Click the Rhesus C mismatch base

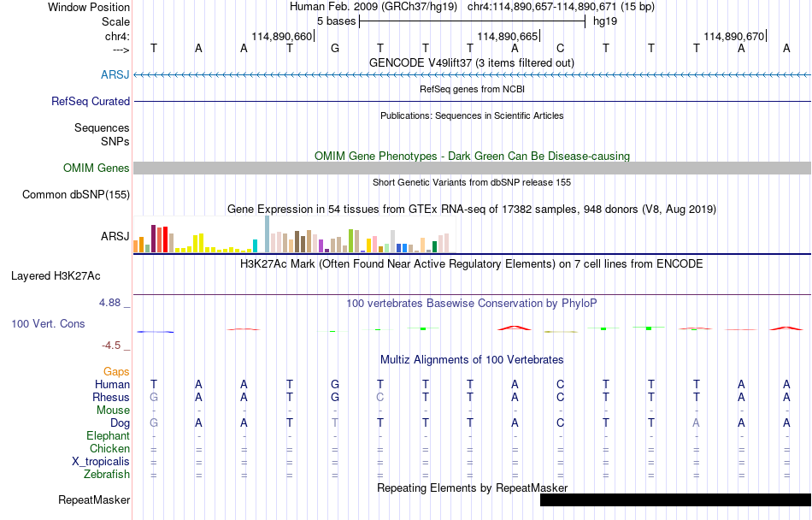pyautogui.click(x=380, y=397)
